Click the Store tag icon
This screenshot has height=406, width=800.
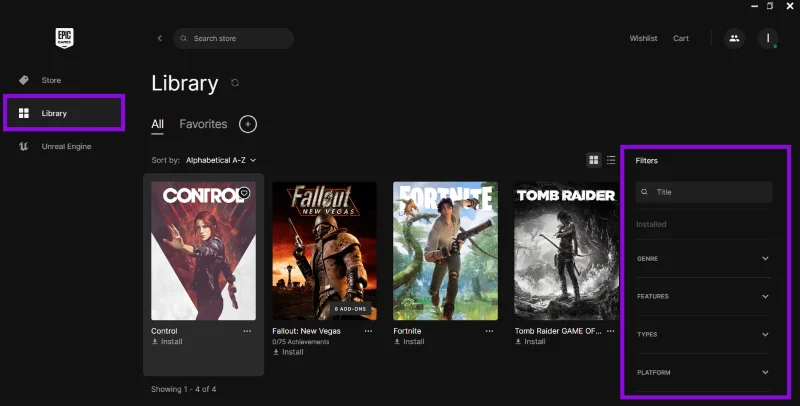pos(23,80)
